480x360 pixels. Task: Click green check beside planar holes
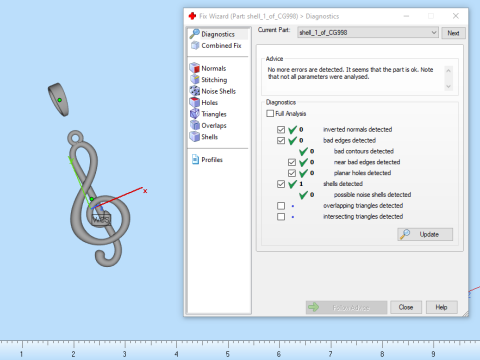[x=303, y=173]
